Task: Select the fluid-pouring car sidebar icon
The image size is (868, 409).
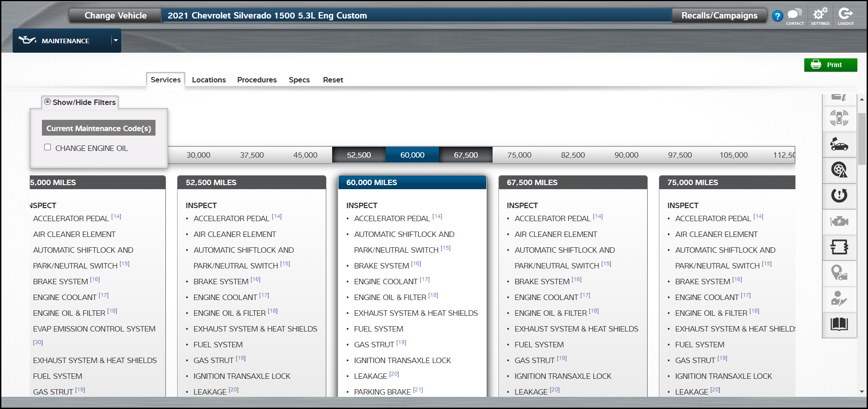Action: coord(839,145)
